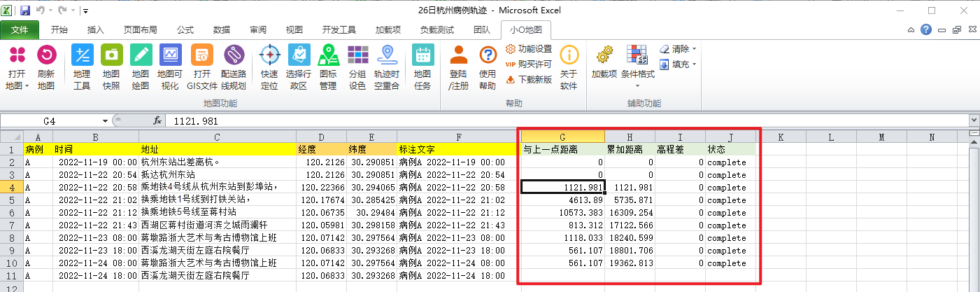The width and height of the screenshot is (980, 292).
Task: Select row 7 header
Action: pyautogui.click(x=12, y=225)
